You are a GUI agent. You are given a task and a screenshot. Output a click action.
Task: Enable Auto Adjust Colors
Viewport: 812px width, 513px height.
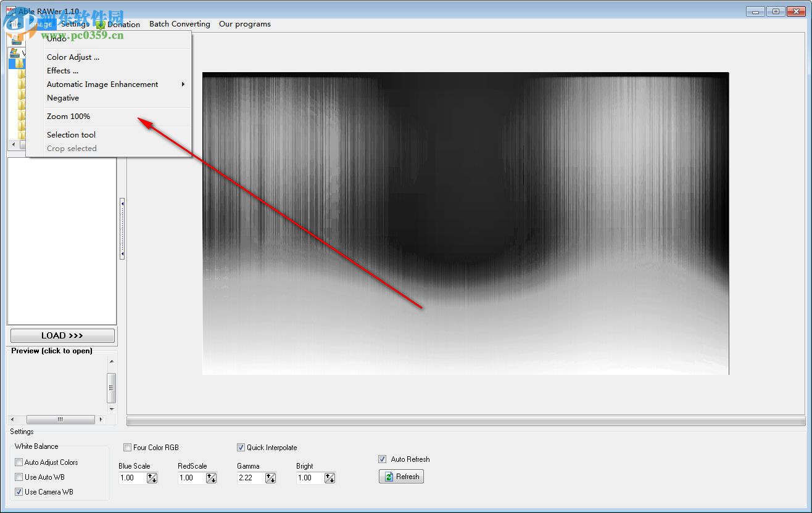pyautogui.click(x=19, y=462)
